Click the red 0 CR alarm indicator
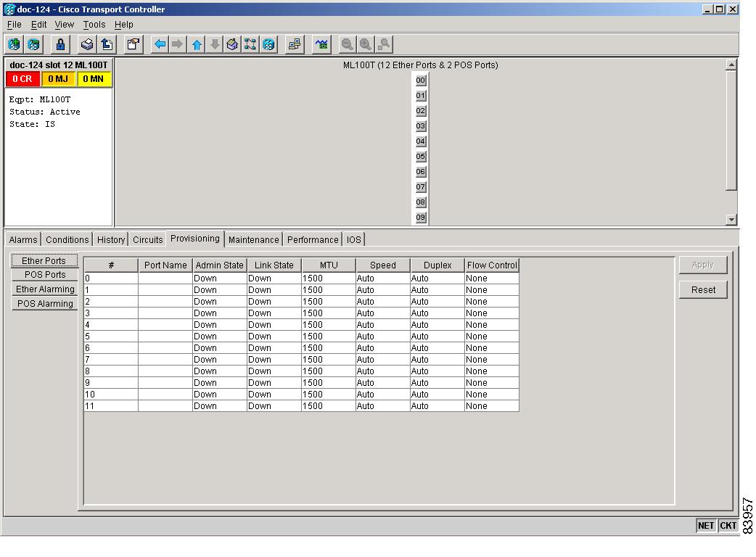Viewport: 756px width, 557px height. (22, 79)
